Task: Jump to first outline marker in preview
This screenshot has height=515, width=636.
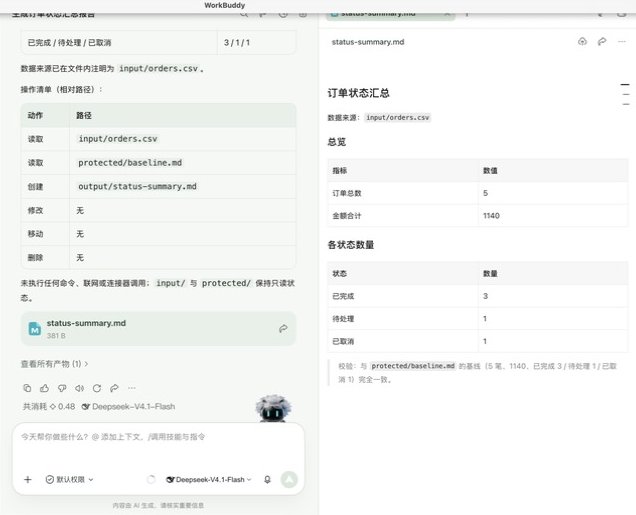Action: pos(625,84)
